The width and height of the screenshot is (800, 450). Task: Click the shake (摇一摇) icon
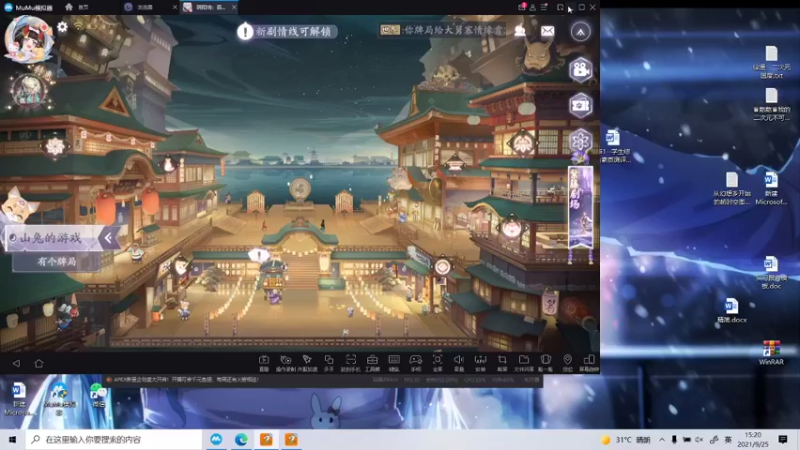point(545,363)
